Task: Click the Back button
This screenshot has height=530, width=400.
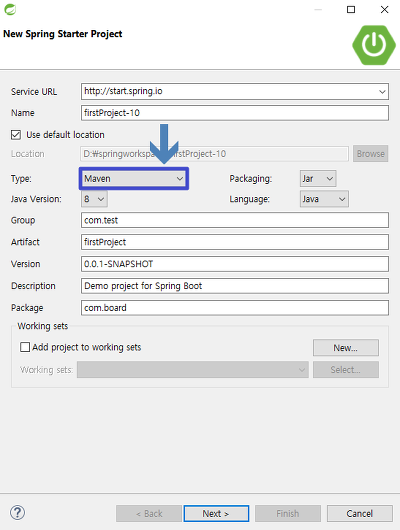Action: (x=149, y=513)
